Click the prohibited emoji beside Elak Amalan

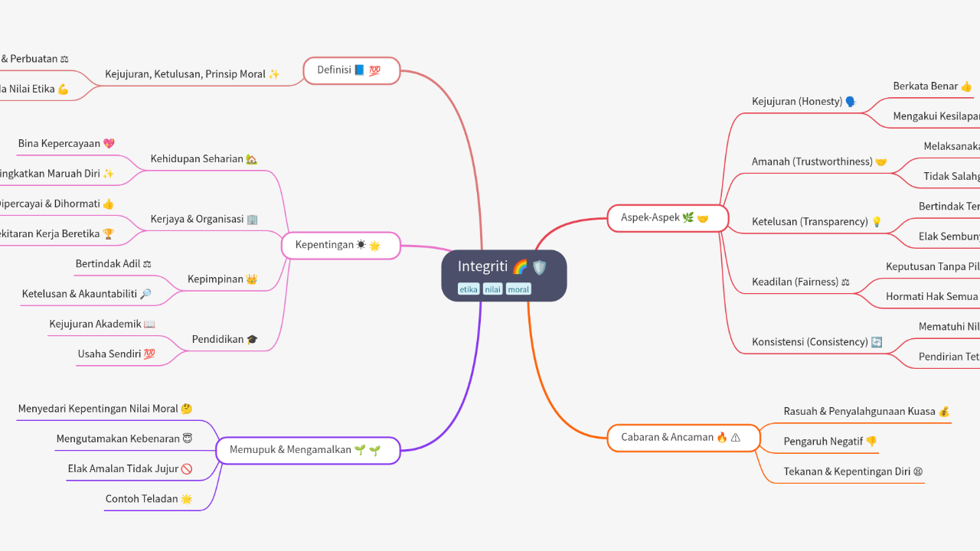tap(187, 469)
